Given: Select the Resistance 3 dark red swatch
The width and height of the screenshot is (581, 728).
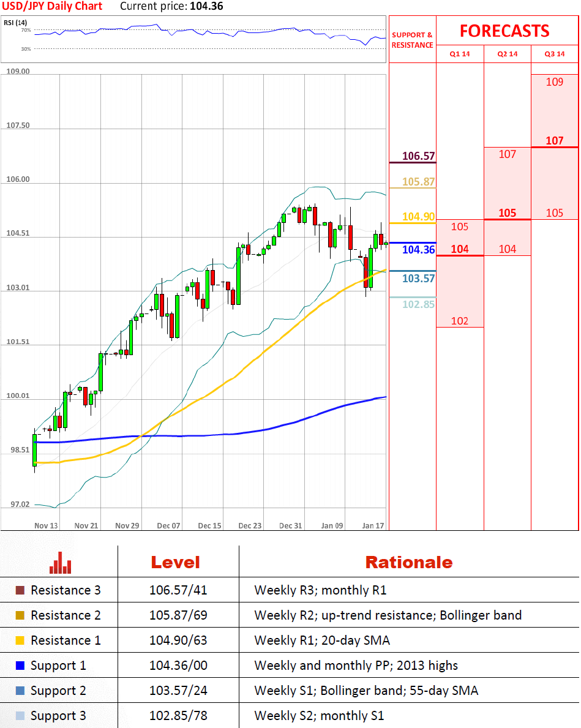Looking at the screenshot, I should [x=20, y=591].
